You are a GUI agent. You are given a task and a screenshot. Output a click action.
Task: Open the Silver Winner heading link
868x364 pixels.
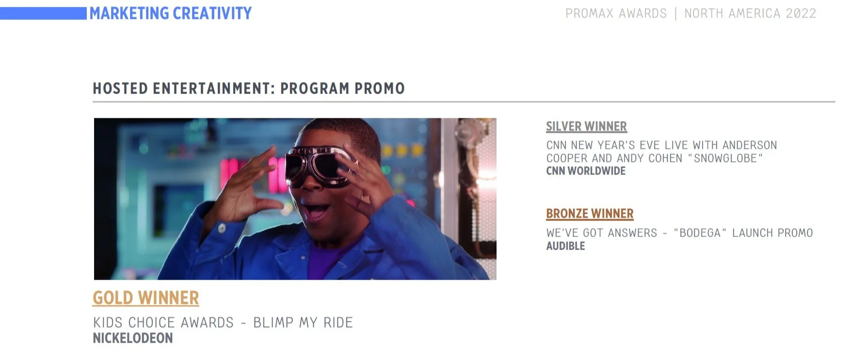[586, 127]
